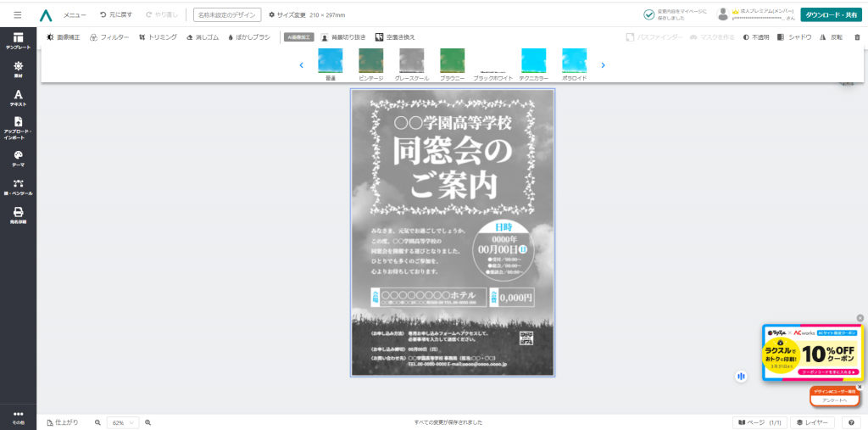Close the アンケート survey popup

tap(860, 387)
